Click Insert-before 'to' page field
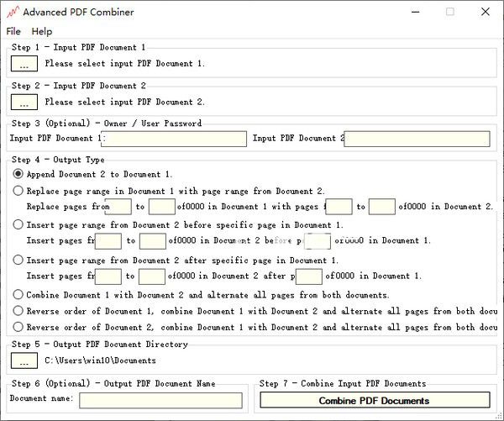 point(153,241)
